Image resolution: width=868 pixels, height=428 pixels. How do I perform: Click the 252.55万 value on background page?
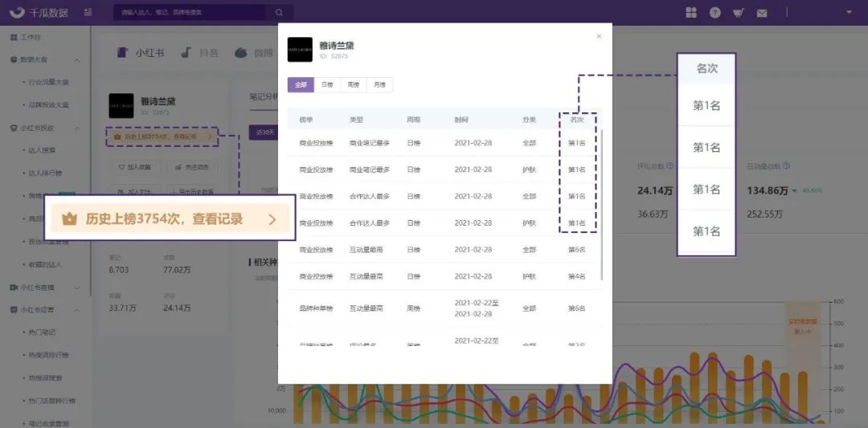click(765, 214)
